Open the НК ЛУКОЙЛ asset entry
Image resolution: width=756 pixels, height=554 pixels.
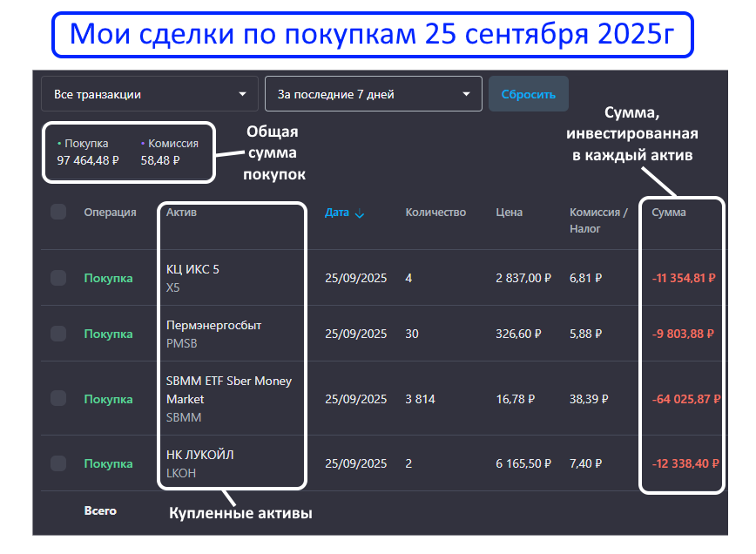coord(199,455)
